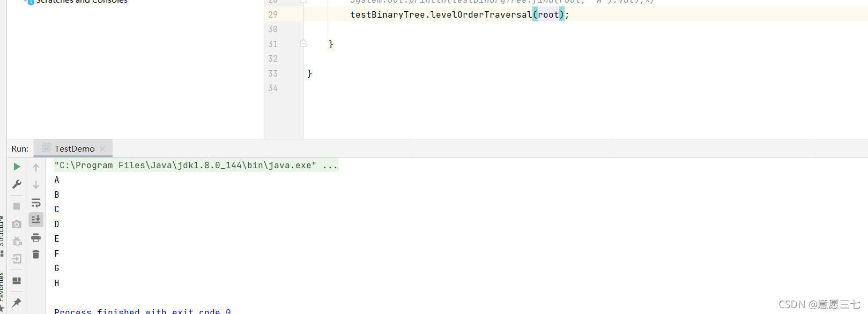
Task: Collapse method fold marker at line 31
Action: 303,43
